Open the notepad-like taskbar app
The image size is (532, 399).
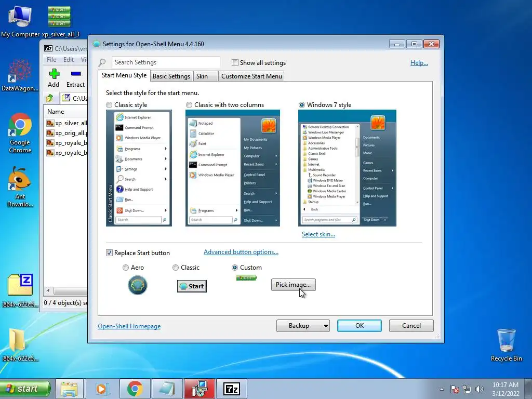point(167,389)
